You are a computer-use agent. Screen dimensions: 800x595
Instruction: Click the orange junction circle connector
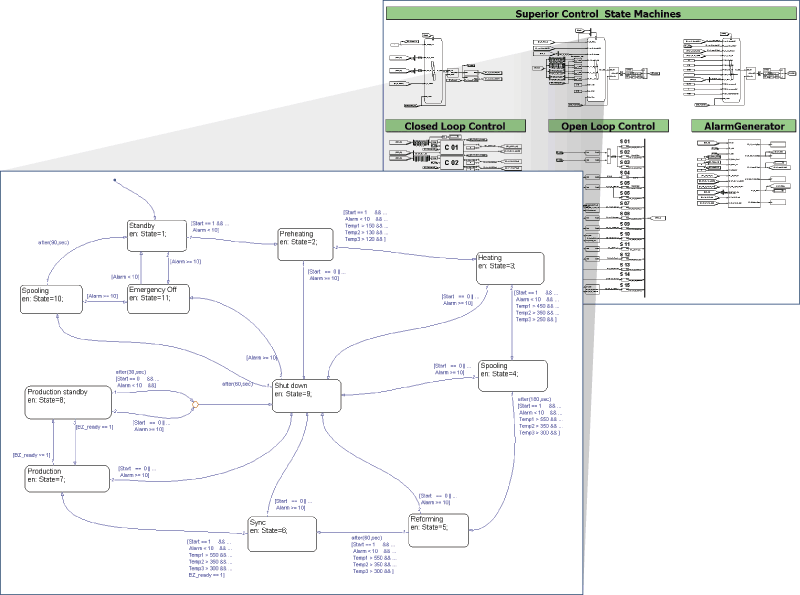[x=194, y=405]
